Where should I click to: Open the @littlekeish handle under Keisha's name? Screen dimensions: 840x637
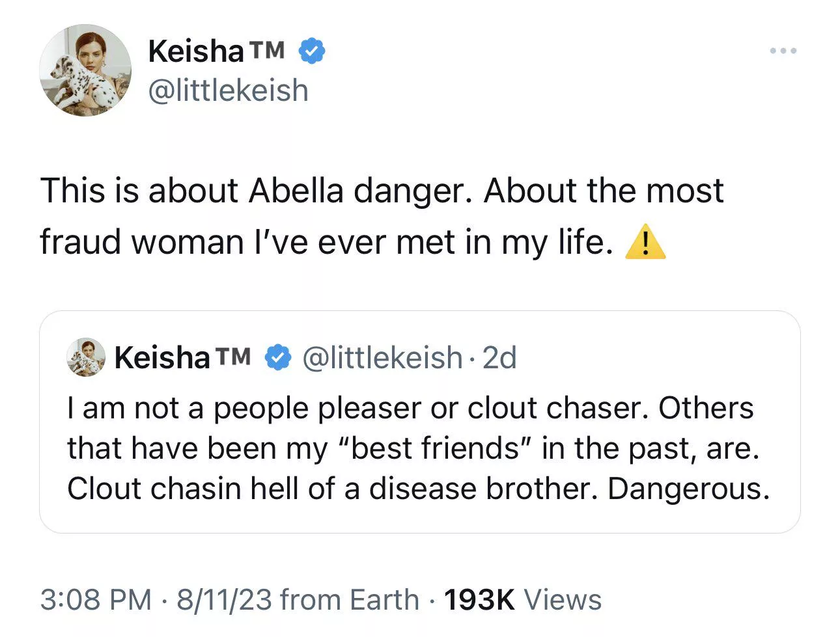click(x=228, y=90)
